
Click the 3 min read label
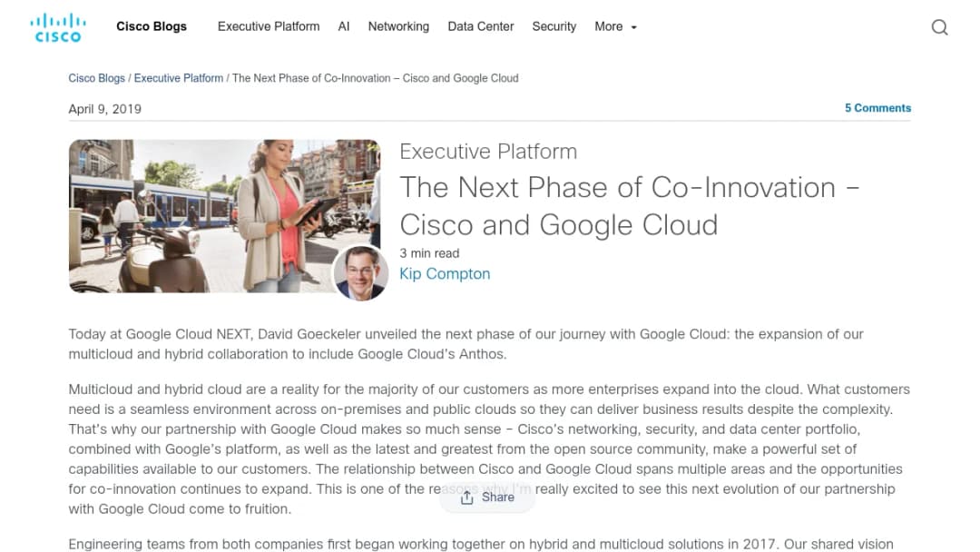pos(429,253)
